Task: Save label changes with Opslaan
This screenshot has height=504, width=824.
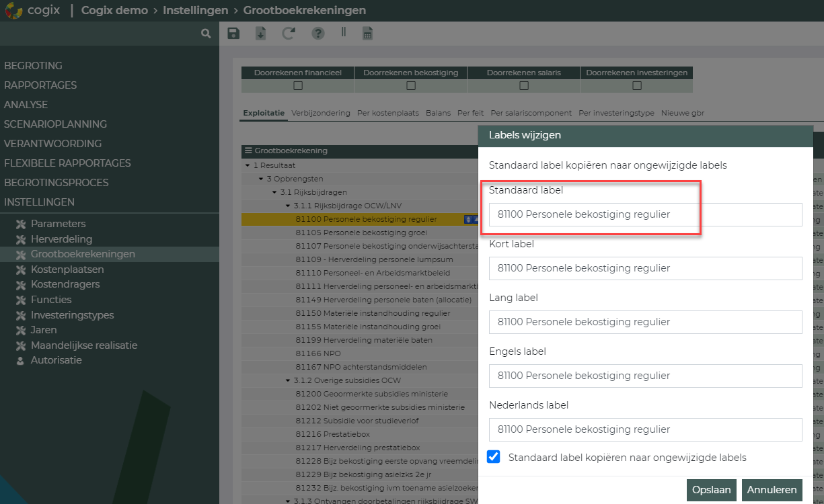Action: (x=711, y=490)
